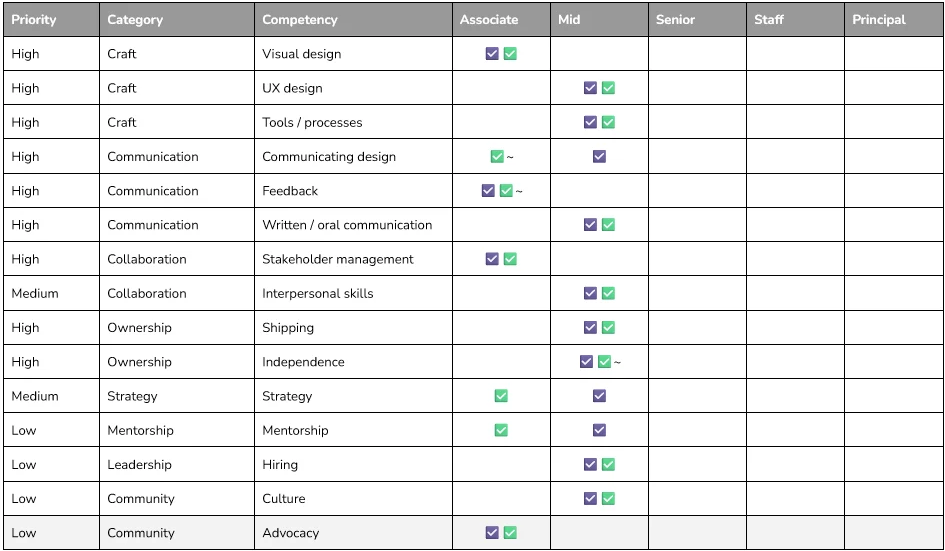The width and height of the screenshot is (945, 551).
Task: Toggle the green checkbox in the UX design row
Action: [x=608, y=88]
